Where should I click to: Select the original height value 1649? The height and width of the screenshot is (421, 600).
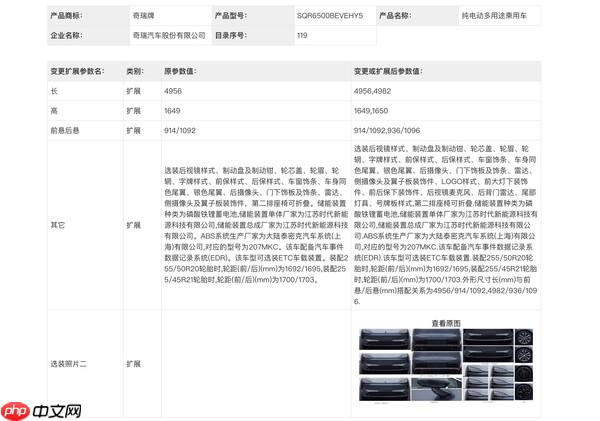[172, 111]
